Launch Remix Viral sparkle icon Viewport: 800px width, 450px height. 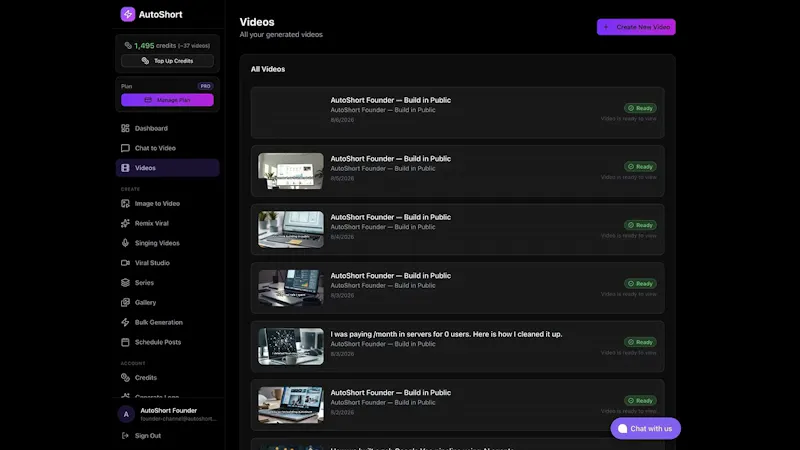pyautogui.click(x=125, y=223)
